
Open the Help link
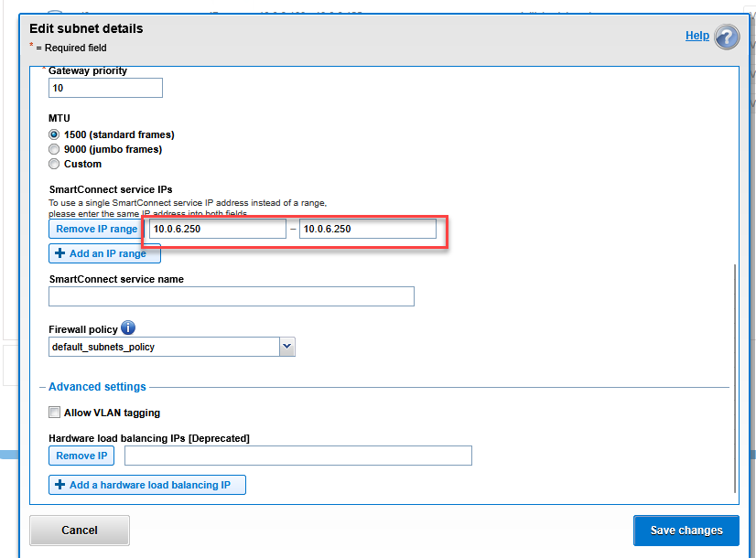click(698, 35)
